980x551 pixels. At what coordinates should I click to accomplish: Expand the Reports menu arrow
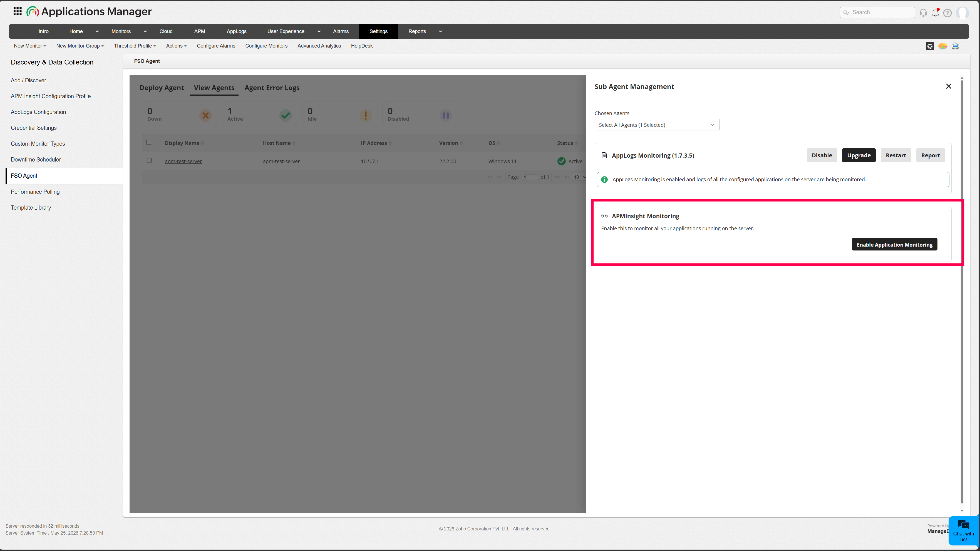[x=440, y=32]
